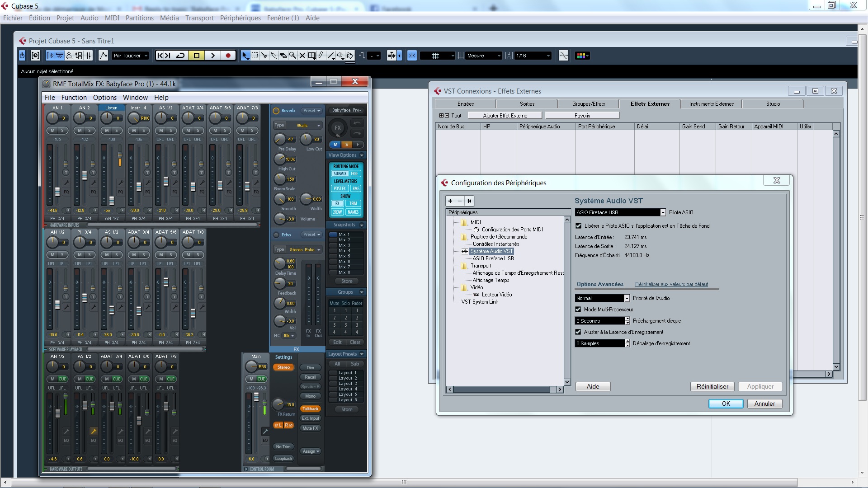The height and width of the screenshot is (488, 868).
Task: Select the Draw pencil tool
Action: click(x=321, y=56)
